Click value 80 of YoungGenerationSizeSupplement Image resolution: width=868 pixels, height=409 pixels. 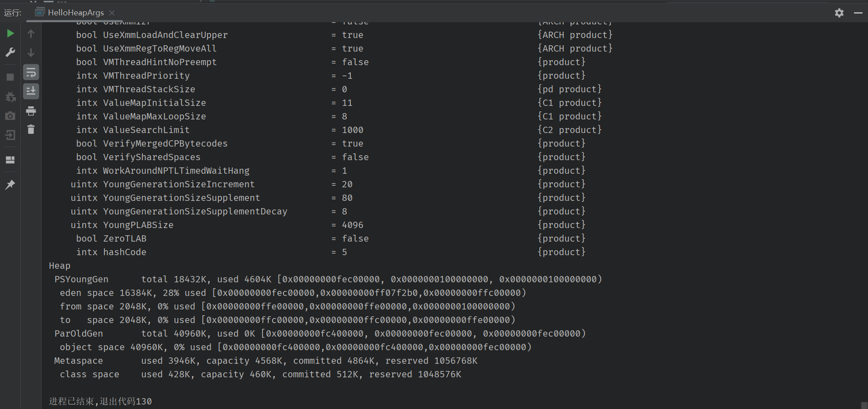[347, 198]
